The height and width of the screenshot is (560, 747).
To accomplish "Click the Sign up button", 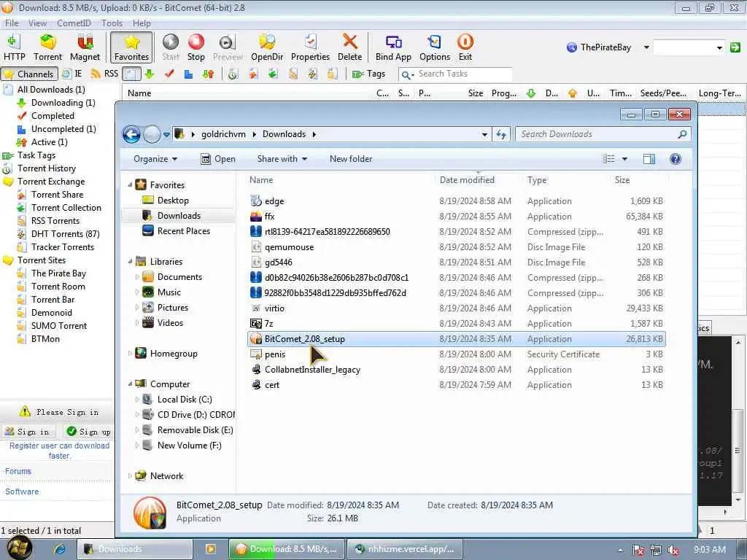I will click(88, 432).
